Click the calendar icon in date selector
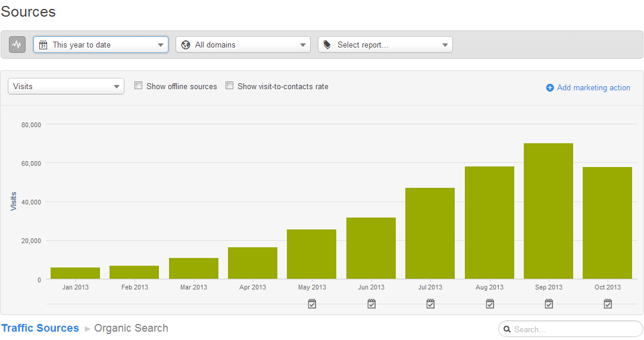 click(x=43, y=45)
